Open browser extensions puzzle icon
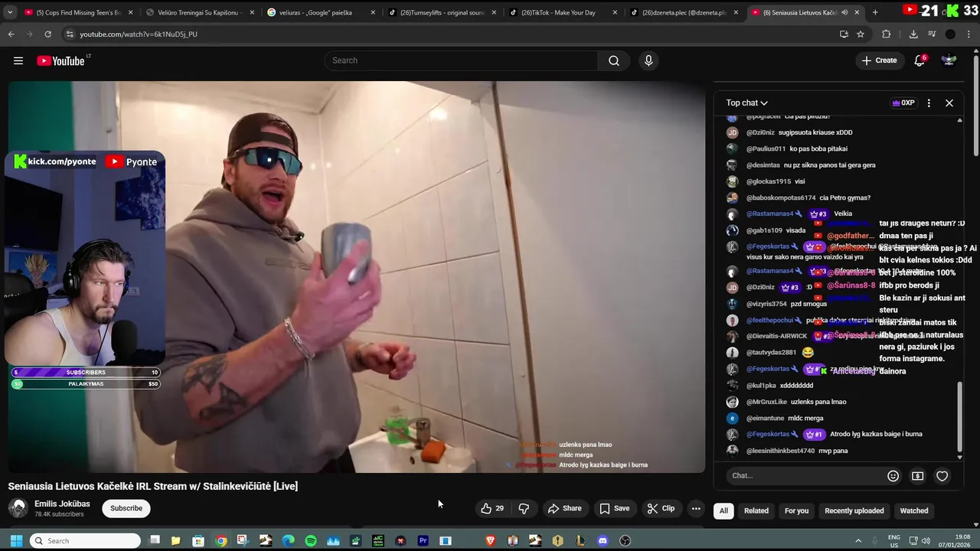Image resolution: width=980 pixels, height=551 pixels. 887,34
